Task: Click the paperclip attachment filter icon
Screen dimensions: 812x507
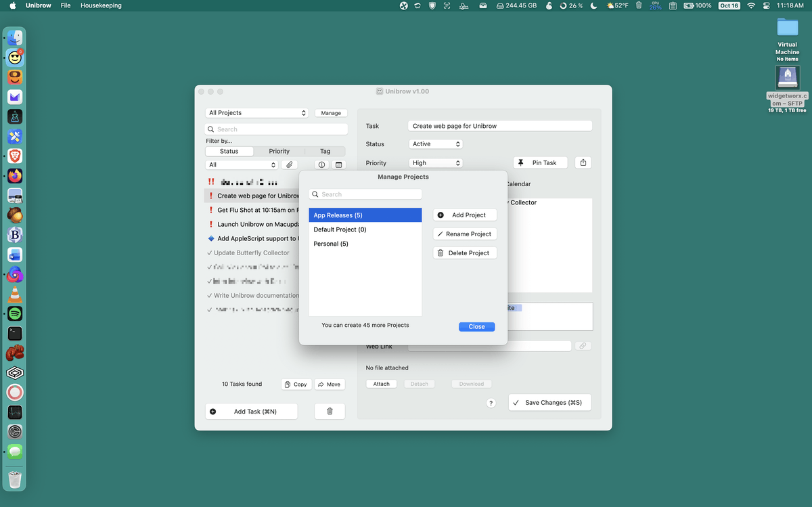Action: click(x=289, y=164)
